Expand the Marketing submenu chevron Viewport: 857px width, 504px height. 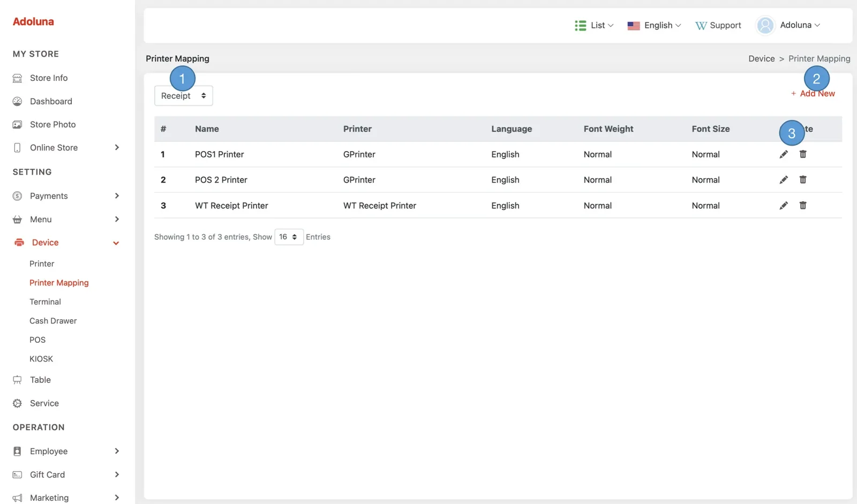coord(117,498)
